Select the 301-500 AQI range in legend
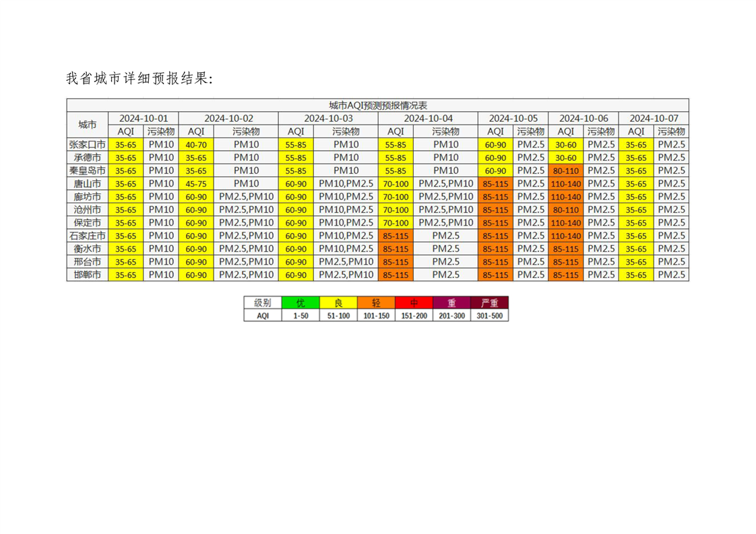This screenshot has height=534, width=756. (x=490, y=315)
